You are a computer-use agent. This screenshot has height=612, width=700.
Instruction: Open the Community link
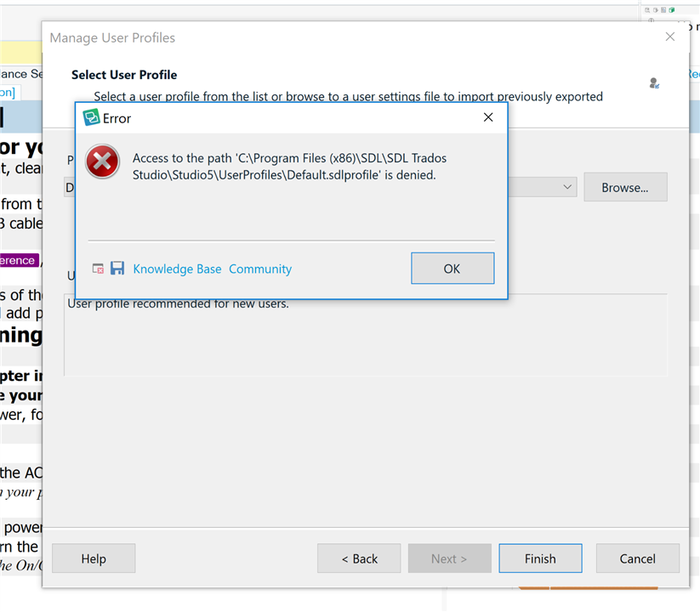260,269
